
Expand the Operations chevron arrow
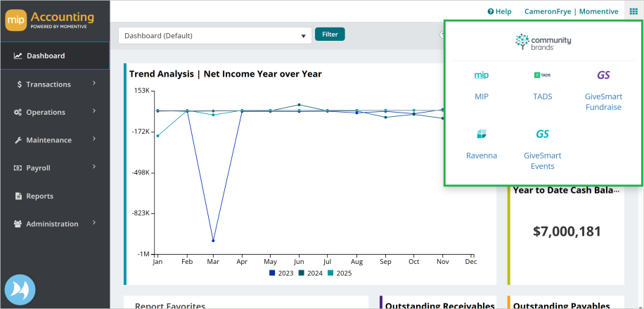pyautogui.click(x=94, y=111)
